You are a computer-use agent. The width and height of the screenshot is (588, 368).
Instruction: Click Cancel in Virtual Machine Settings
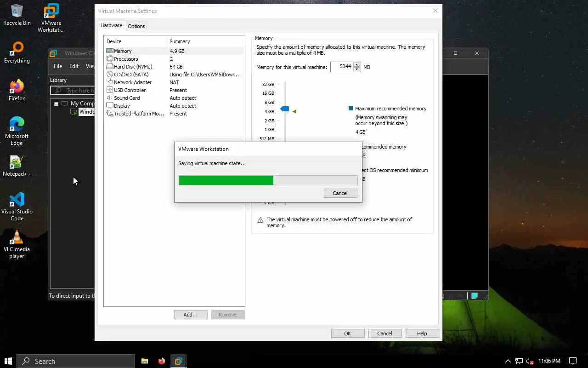(385, 333)
